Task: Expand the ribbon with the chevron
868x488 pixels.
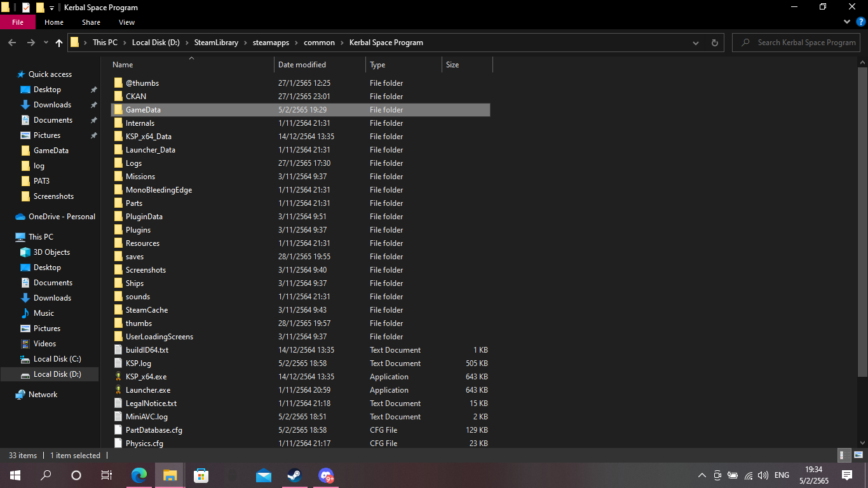Action: pyautogui.click(x=846, y=22)
